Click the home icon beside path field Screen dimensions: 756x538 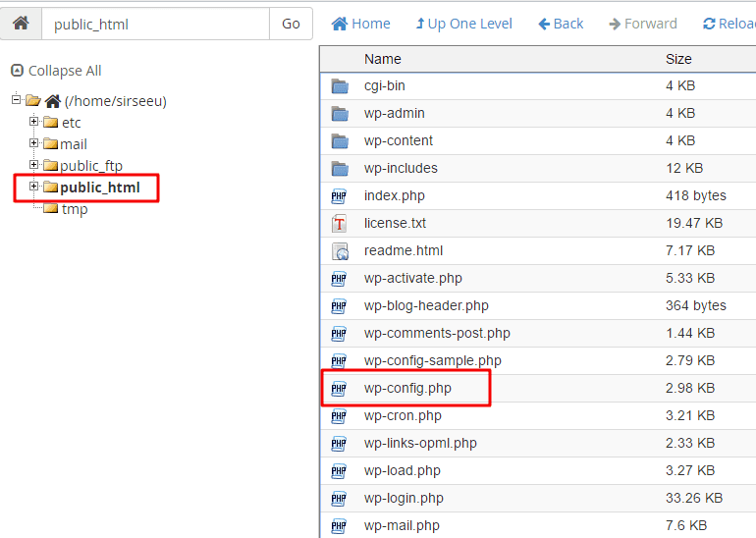click(x=21, y=24)
